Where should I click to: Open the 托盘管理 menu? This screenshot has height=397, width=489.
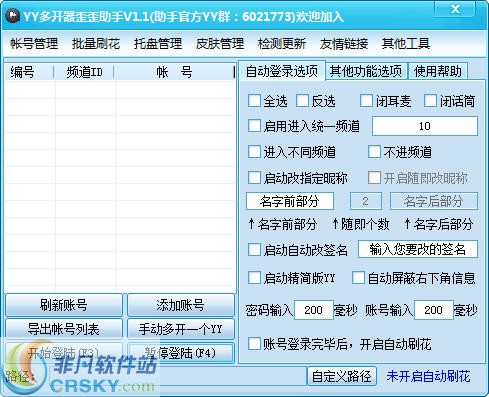pyautogui.click(x=158, y=44)
